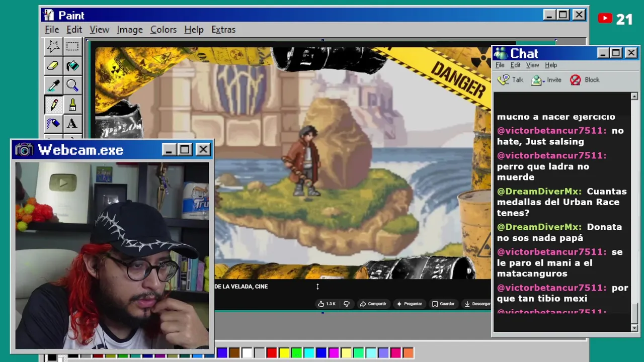The width and height of the screenshot is (644, 362).
Task: Pick the white palette swatch
Action: point(247,353)
